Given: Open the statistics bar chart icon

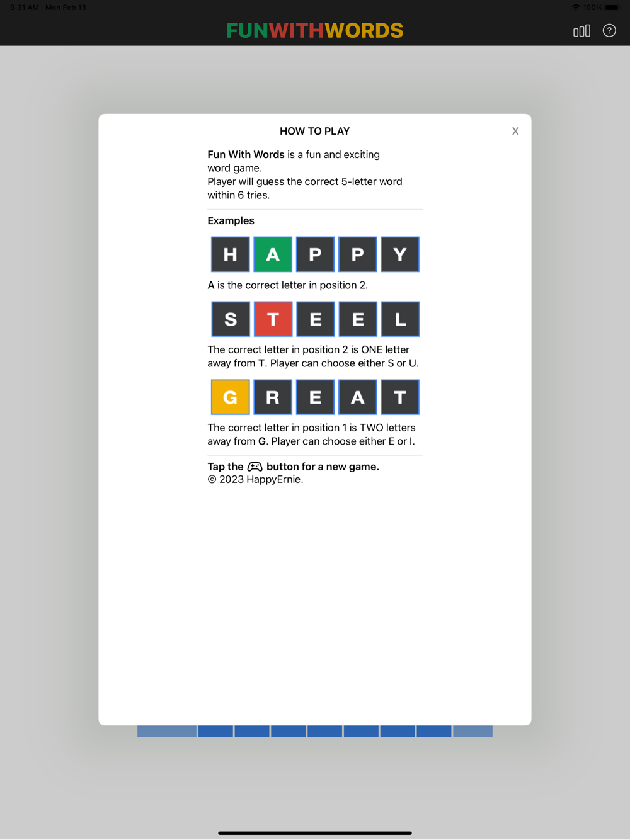Looking at the screenshot, I should coord(581,31).
